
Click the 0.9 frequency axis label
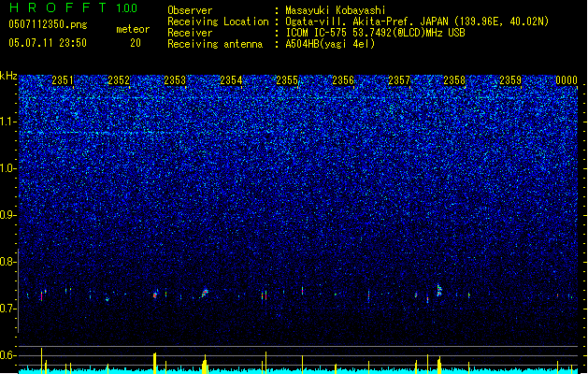click(x=7, y=215)
